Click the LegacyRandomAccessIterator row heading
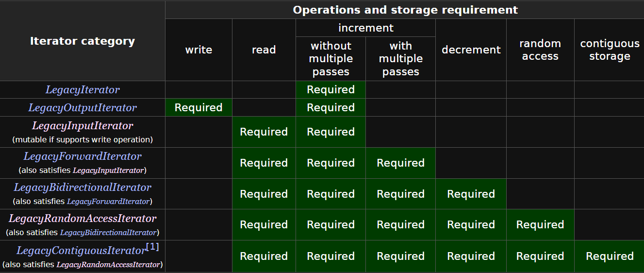The height and width of the screenshot is (273, 644). click(x=83, y=219)
